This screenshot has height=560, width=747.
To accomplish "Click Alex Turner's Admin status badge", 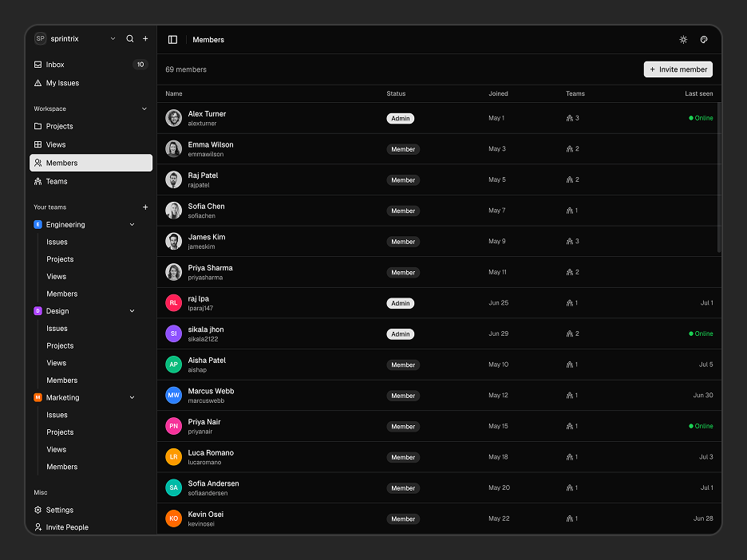I will [x=400, y=119].
